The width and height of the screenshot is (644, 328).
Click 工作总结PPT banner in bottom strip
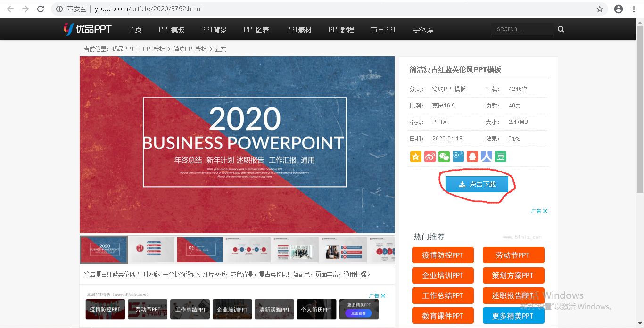(x=190, y=309)
